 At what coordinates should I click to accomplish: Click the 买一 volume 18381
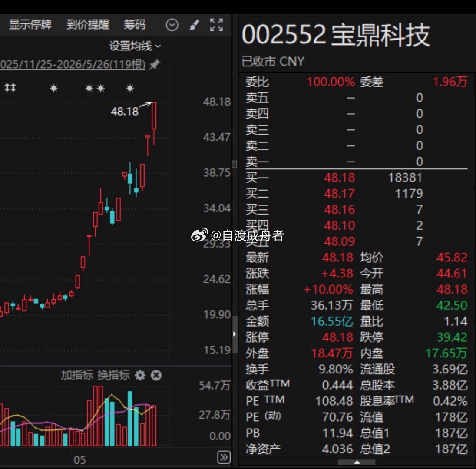tap(405, 178)
